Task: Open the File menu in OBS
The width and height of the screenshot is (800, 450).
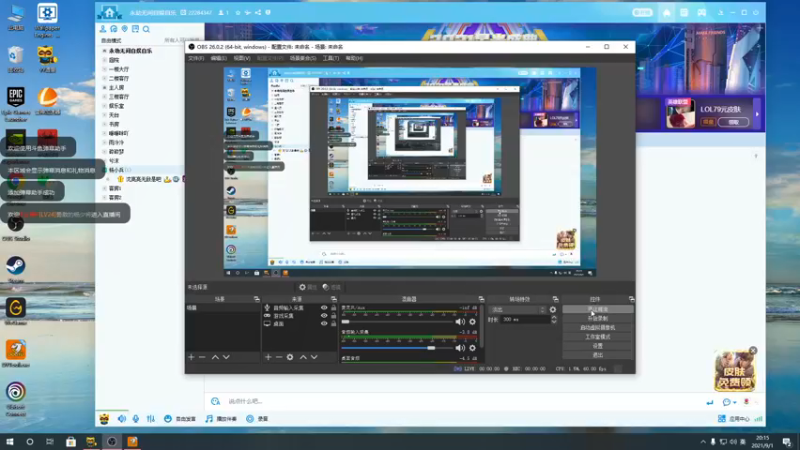Action: (196, 58)
